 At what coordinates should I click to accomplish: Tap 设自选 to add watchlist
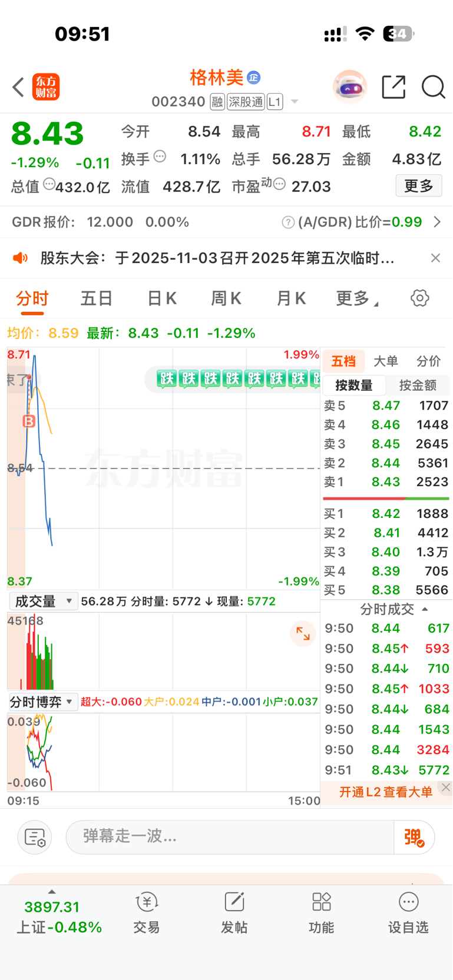pyautogui.click(x=408, y=913)
